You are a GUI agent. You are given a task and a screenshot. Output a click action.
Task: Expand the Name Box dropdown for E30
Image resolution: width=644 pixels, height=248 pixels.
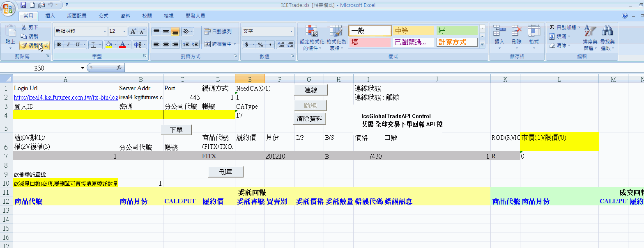pyautogui.click(x=83, y=68)
